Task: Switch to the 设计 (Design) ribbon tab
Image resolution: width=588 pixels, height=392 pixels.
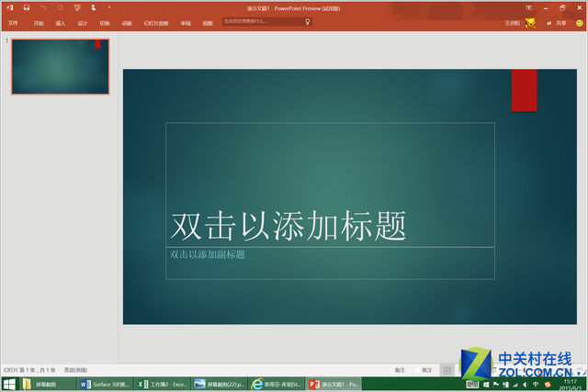Action: (x=83, y=23)
